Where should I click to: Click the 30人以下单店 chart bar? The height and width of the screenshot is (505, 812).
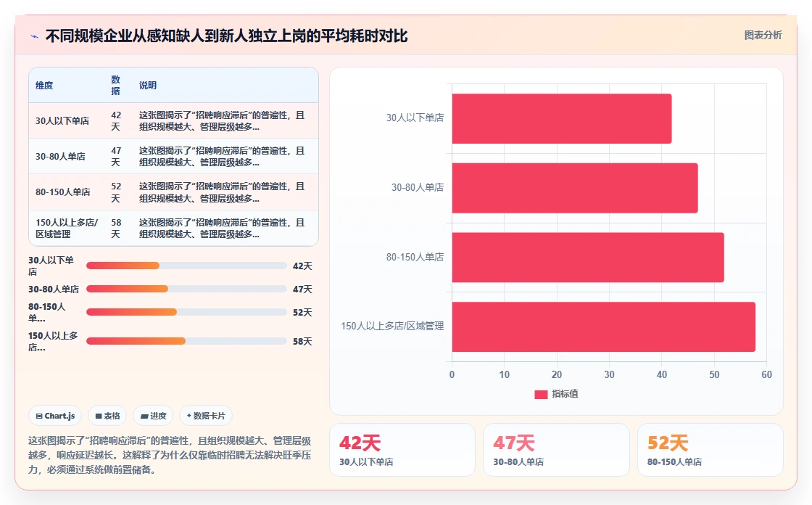562,119
